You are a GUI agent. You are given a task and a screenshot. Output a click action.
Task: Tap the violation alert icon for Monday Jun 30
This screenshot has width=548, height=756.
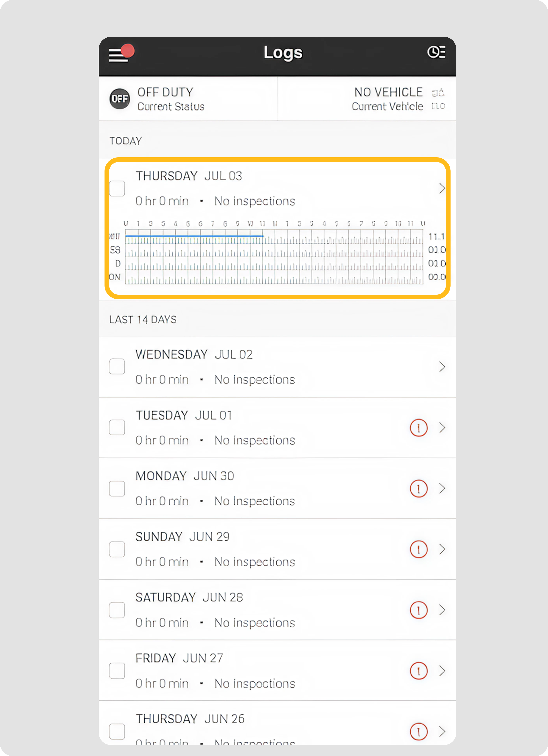click(418, 489)
